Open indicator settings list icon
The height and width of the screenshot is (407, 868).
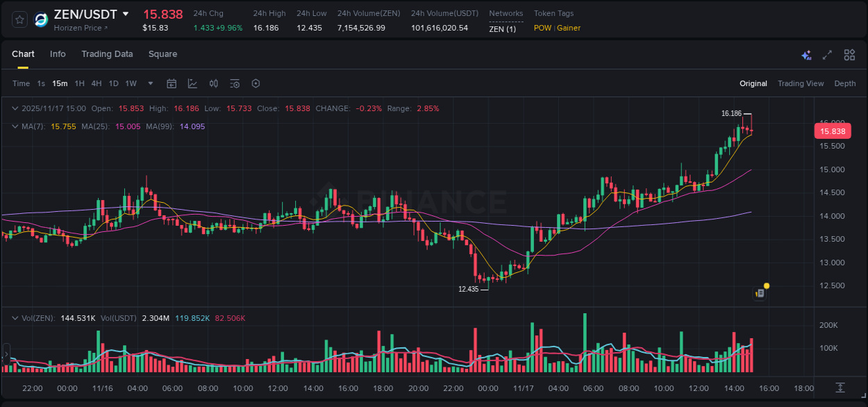pos(234,83)
